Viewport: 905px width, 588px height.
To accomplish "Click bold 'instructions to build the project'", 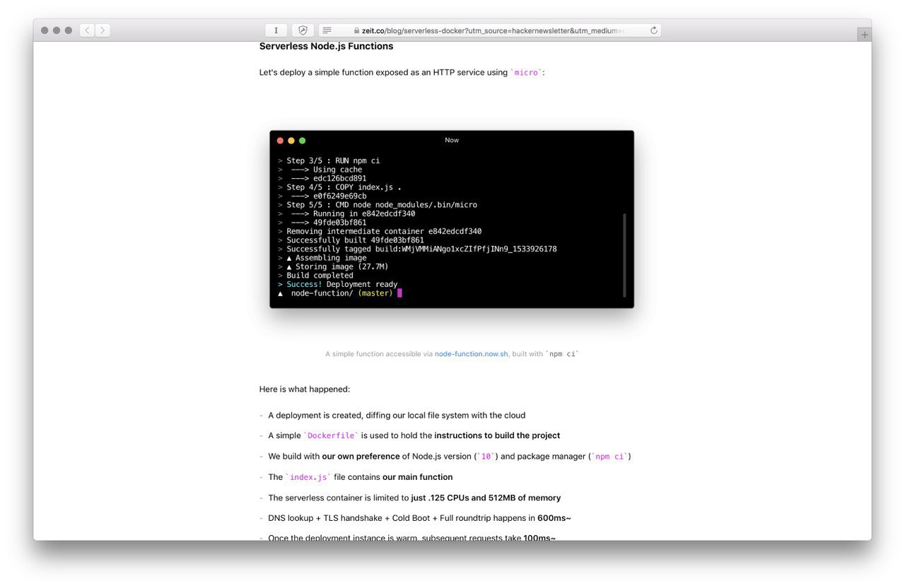I will point(497,436).
